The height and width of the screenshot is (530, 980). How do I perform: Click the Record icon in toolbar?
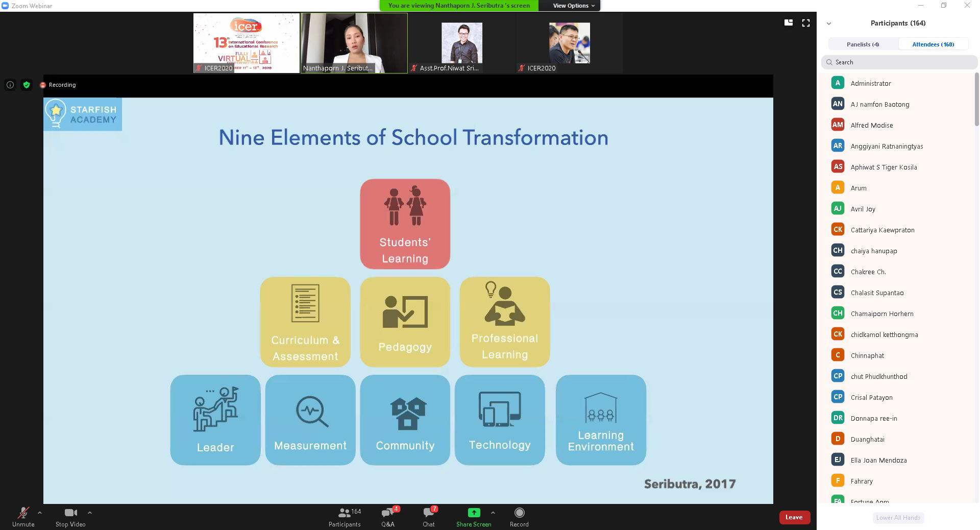pos(519,513)
